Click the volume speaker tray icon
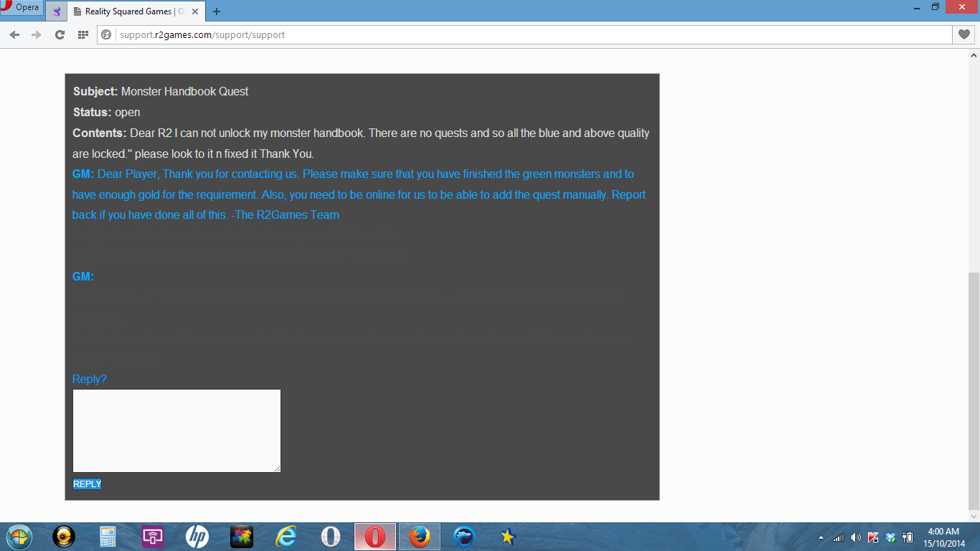The width and height of the screenshot is (980, 551). pyautogui.click(x=855, y=537)
